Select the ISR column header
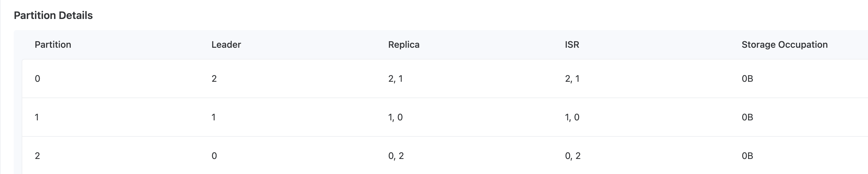The height and width of the screenshot is (174, 868). click(572, 45)
